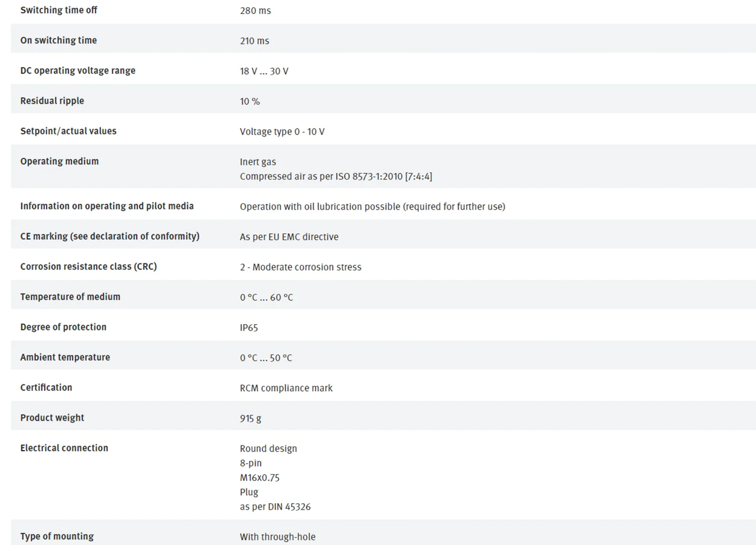Screen dimensions: 756x545
Task: Select the '915 g' product weight value
Action: (x=250, y=418)
